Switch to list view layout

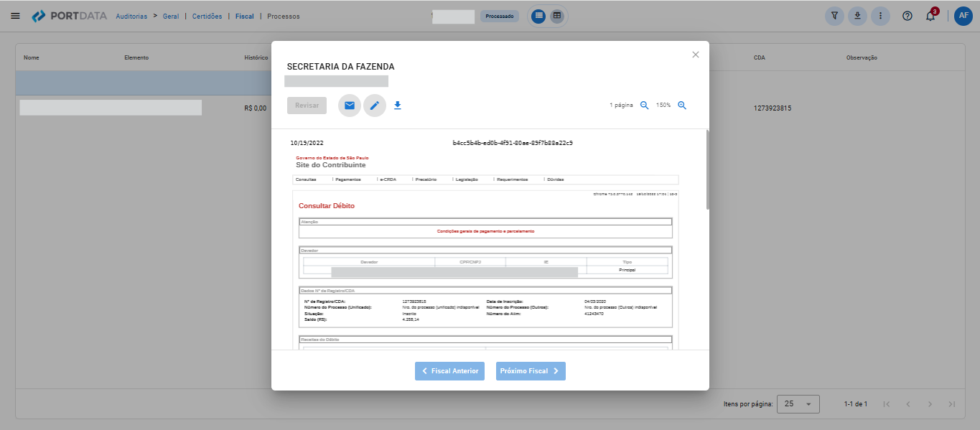click(539, 16)
